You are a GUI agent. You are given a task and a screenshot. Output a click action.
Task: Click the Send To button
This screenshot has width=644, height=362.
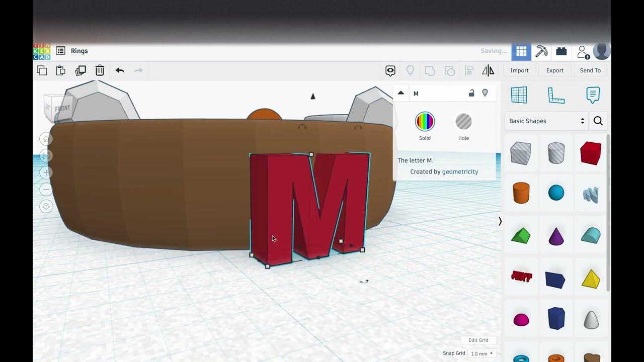coord(590,70)
